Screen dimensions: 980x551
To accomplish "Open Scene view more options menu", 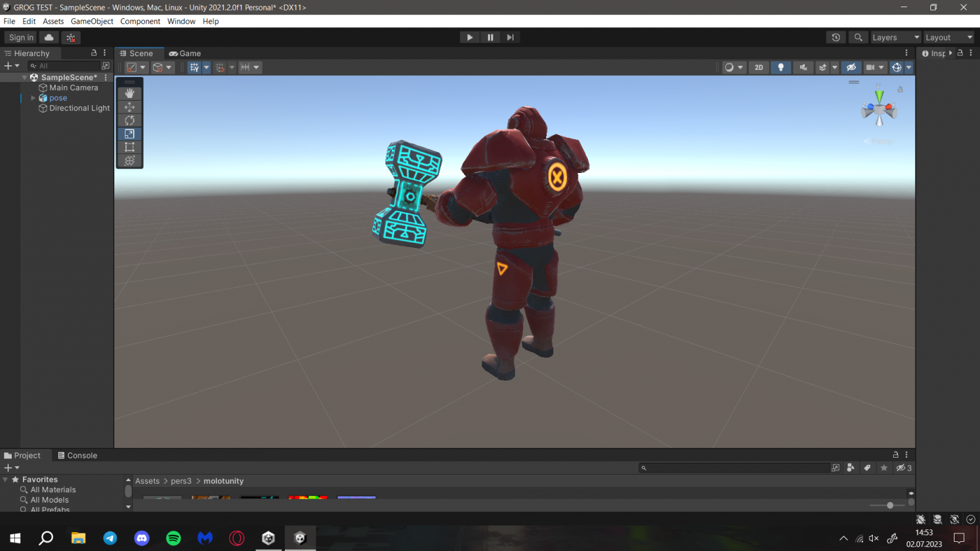I will tap(906, 53).
